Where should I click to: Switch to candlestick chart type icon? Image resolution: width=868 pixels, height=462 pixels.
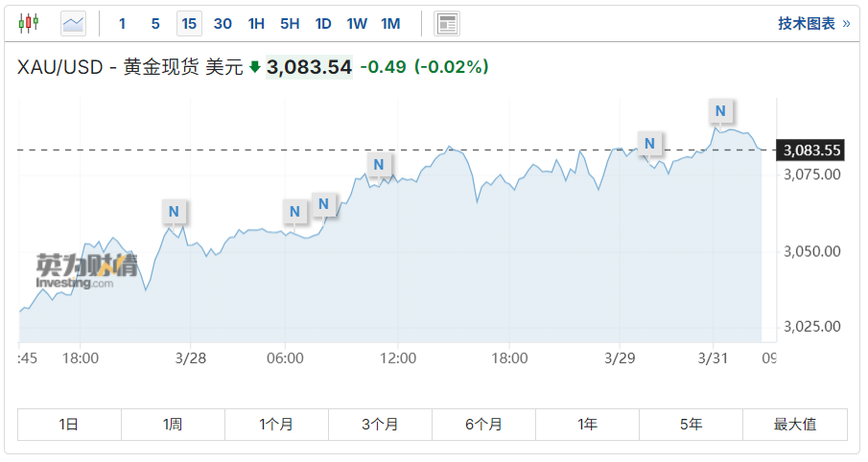29,23
